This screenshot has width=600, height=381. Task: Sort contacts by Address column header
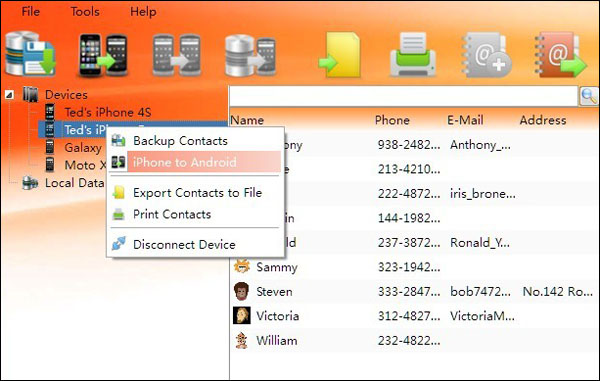pyautogui.click(x=543, y=120)
